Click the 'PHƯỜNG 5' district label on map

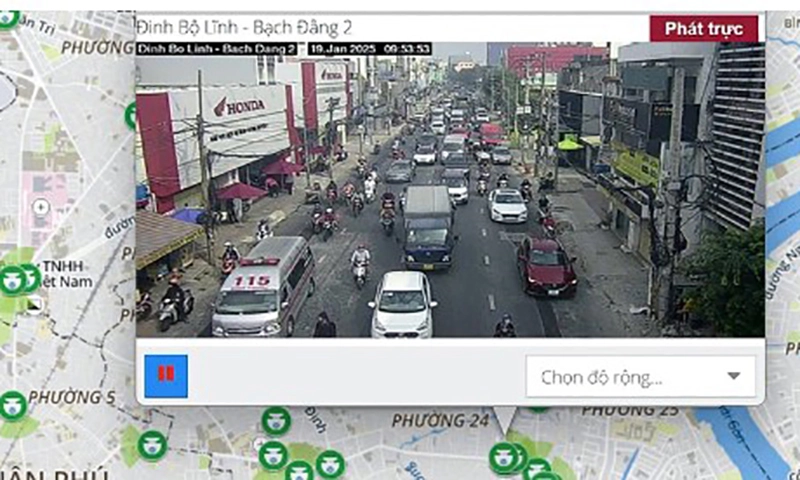pyautogui.click(x=72, y=397)
